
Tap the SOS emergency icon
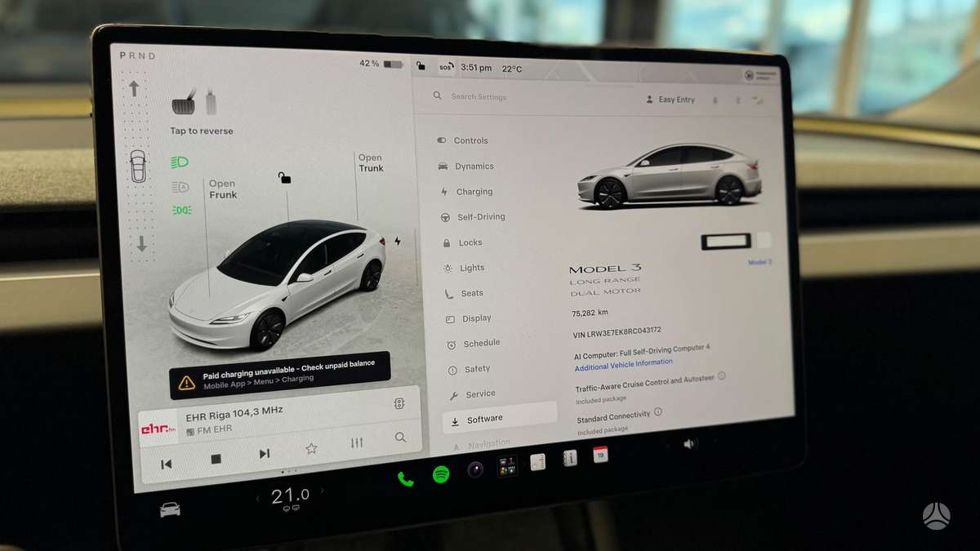[445, 68]
